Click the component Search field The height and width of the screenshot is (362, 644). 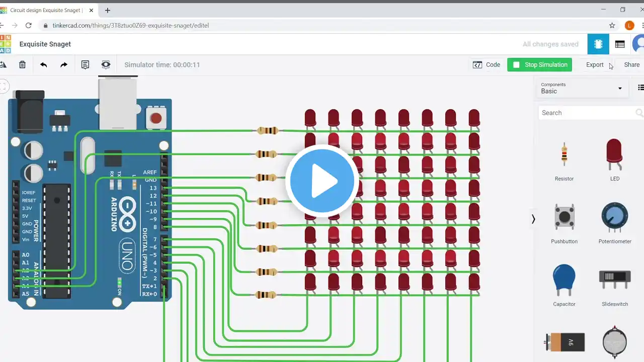pos(586,113)
